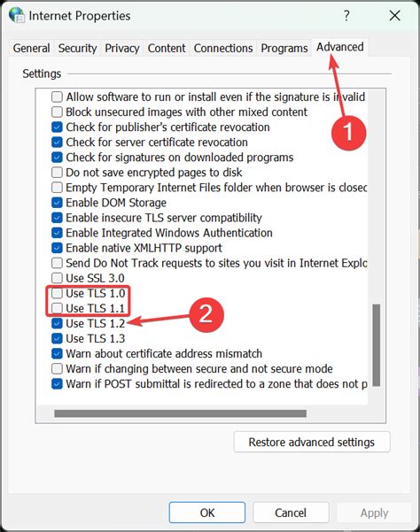The image size is (420, 532).
Task: Switch to the Security tab
Action: 77,48
